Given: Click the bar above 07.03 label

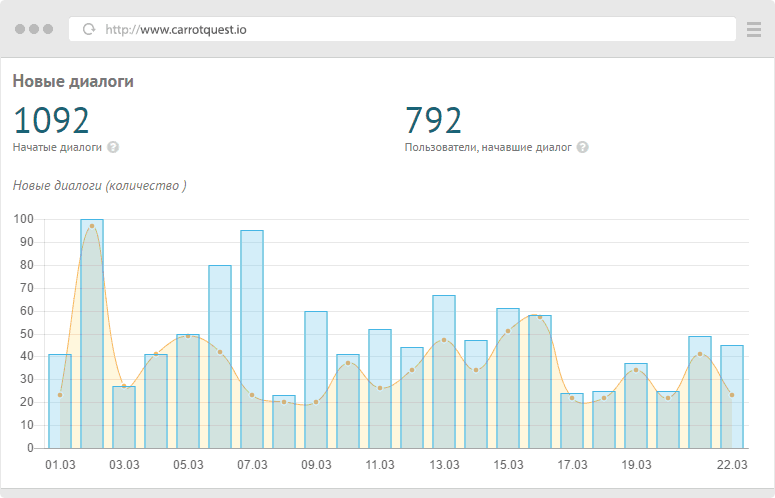Looking at the screenshot, I should tap(252, 339).
